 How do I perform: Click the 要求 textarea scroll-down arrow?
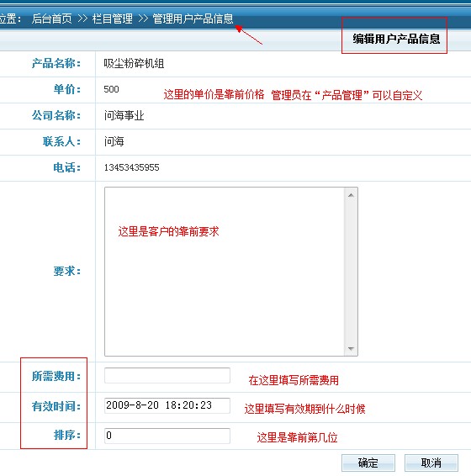[x=351, y=348]
